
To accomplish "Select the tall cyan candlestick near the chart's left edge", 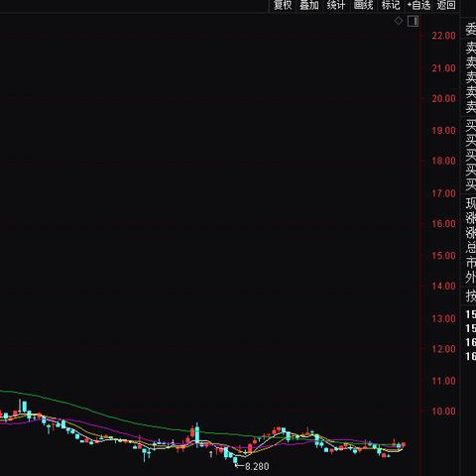I will tap(24, 407).
